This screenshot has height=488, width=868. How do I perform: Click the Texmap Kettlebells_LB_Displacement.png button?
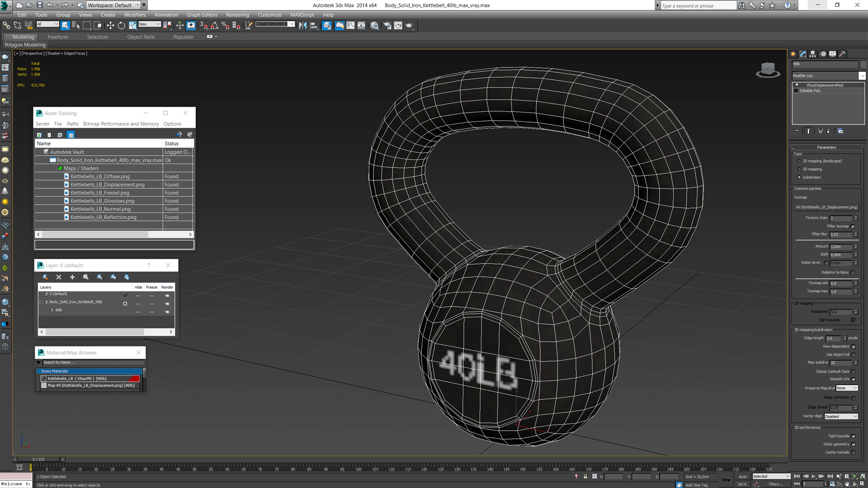coord(826,207)
